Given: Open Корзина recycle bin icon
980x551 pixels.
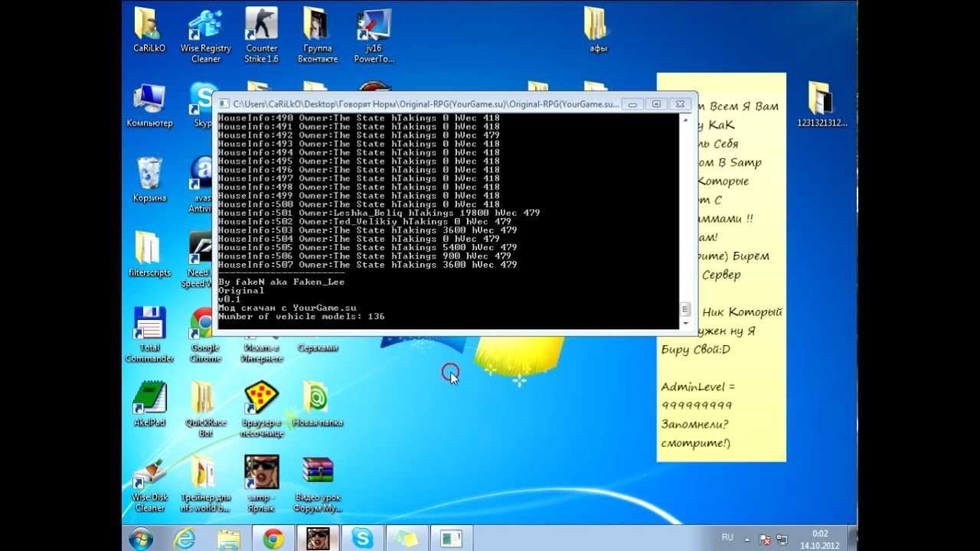Looking at the screenshot, I should tap(149, 181).
